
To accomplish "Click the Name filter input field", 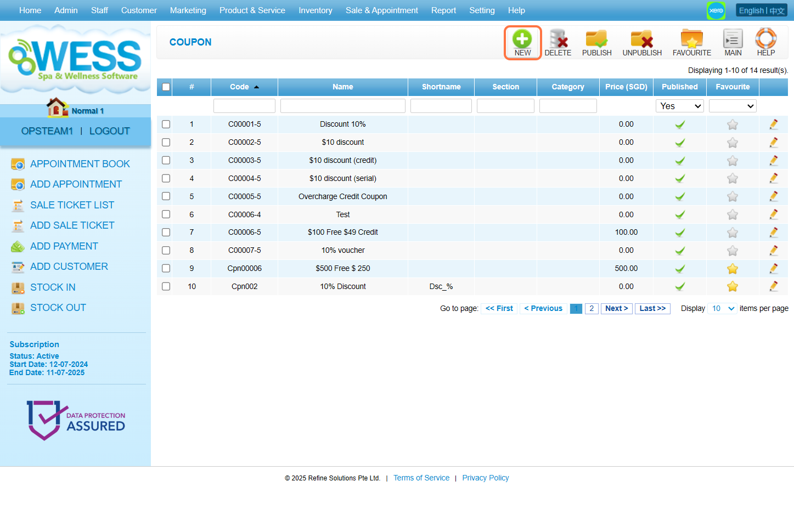I will (342, 106).
